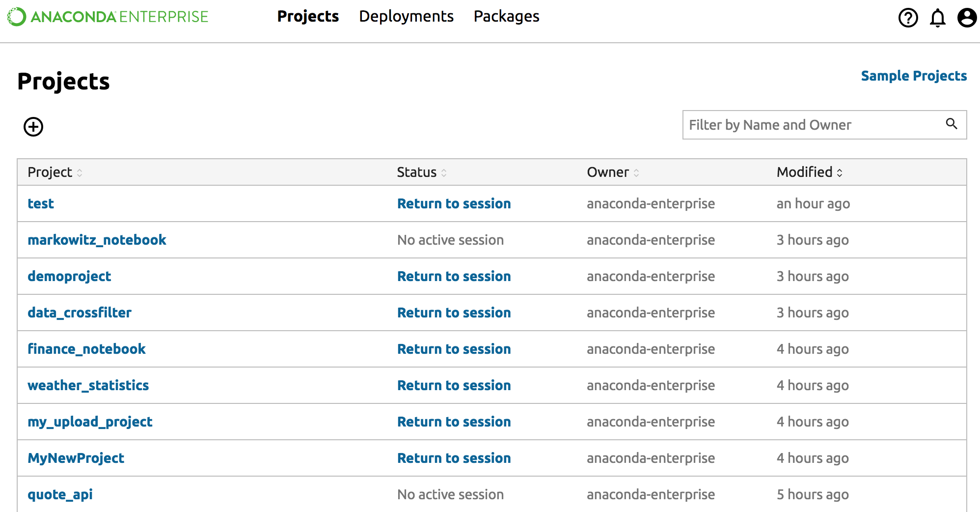This screenshot has width=980, height=512.
Task: Open the markowitz_notebook project
Action: pos(97,240)
